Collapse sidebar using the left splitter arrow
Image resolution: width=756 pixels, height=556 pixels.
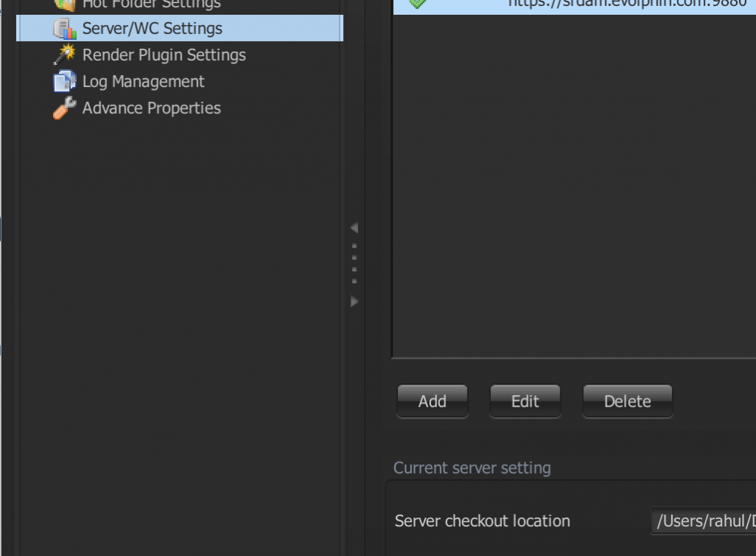pyautogui.click(x=354, y=227)
